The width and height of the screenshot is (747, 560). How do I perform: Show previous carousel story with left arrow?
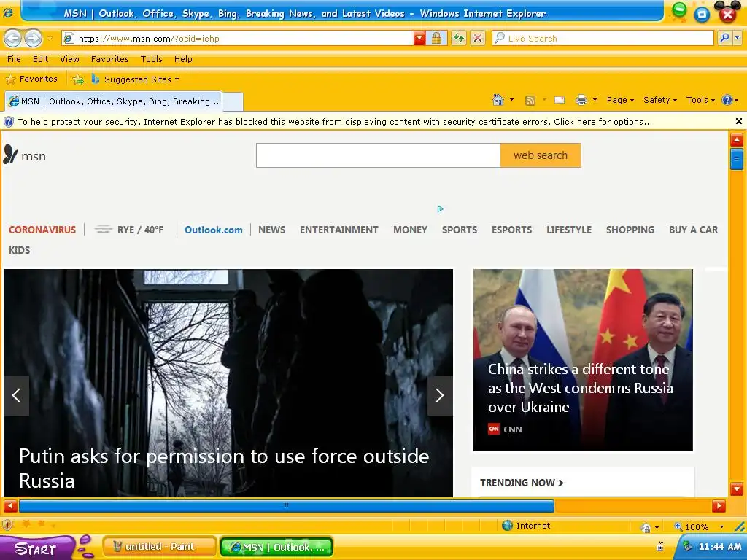[17, 396]
